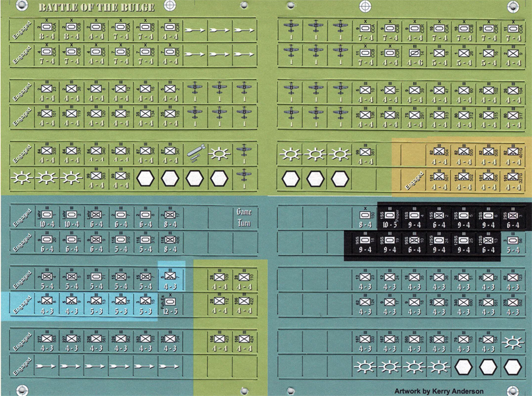Pick the 28/112 infantry 4-4 counter
Viewport: 532px width, 396px height.
(x=220, y=304)
